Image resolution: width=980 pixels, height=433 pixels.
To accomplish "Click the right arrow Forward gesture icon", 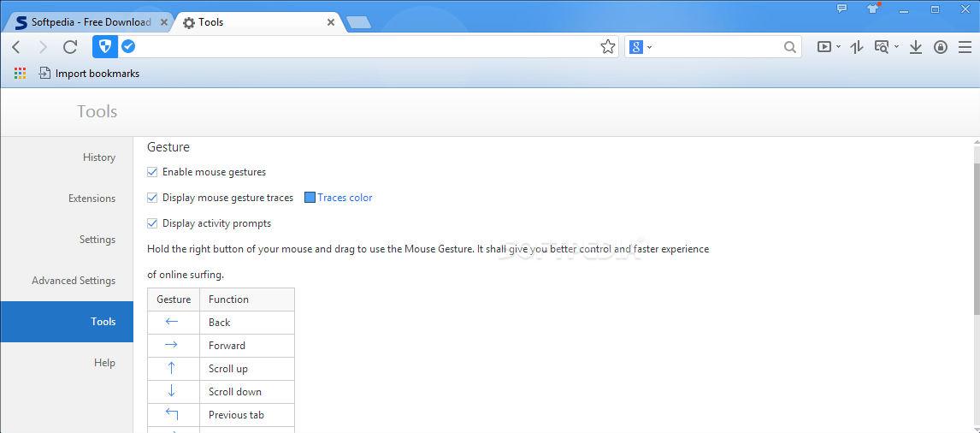I will point(172,345).
